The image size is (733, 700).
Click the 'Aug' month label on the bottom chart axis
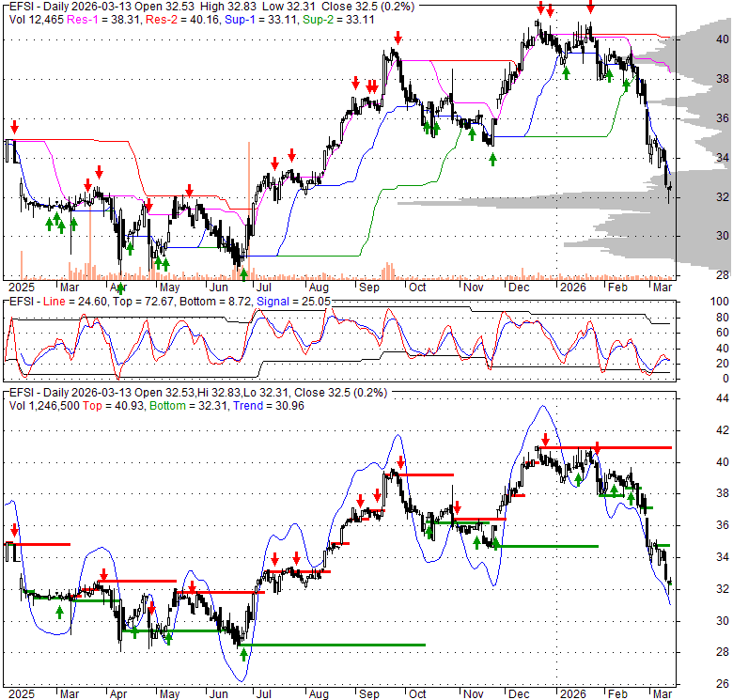319,694
